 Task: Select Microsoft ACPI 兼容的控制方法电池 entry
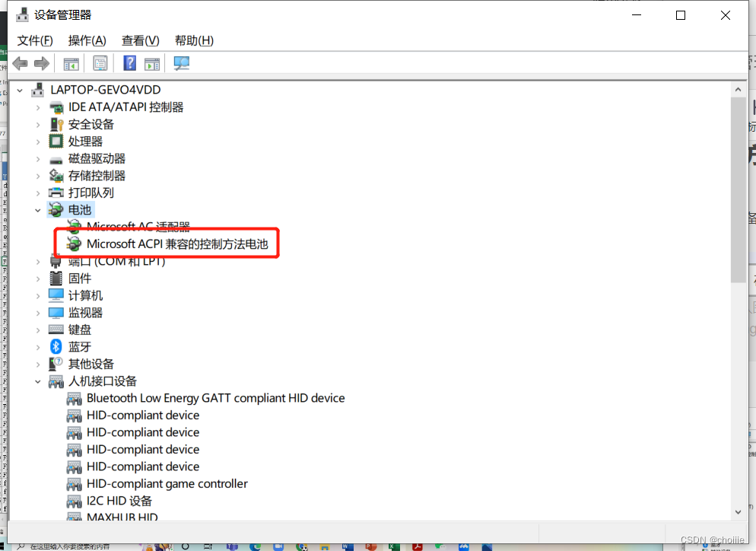[177, 244]
